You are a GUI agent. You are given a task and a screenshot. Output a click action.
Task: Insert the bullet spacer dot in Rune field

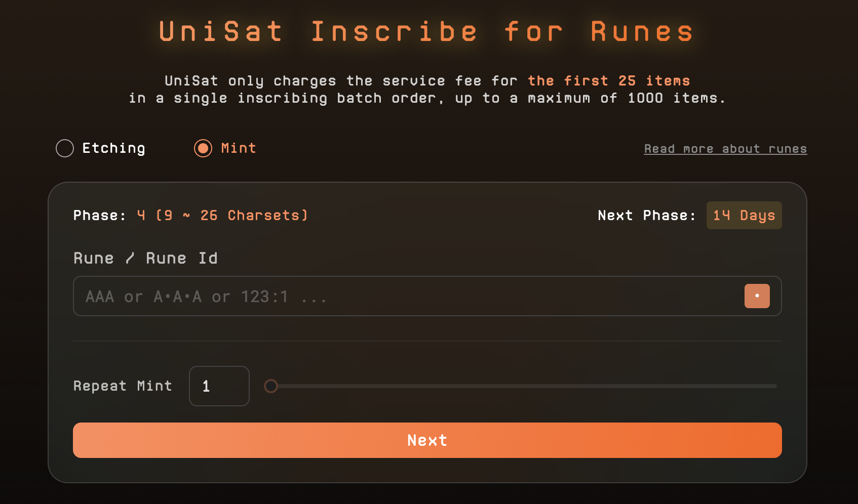click(757, 296)
